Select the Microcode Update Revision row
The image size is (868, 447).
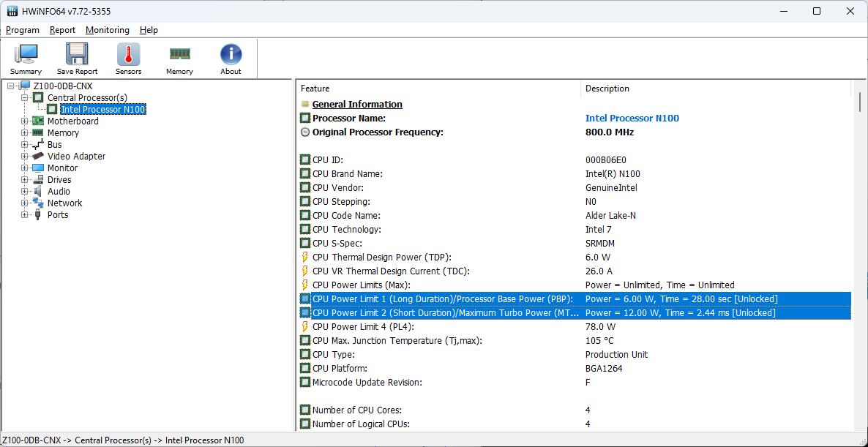[574, 383]
